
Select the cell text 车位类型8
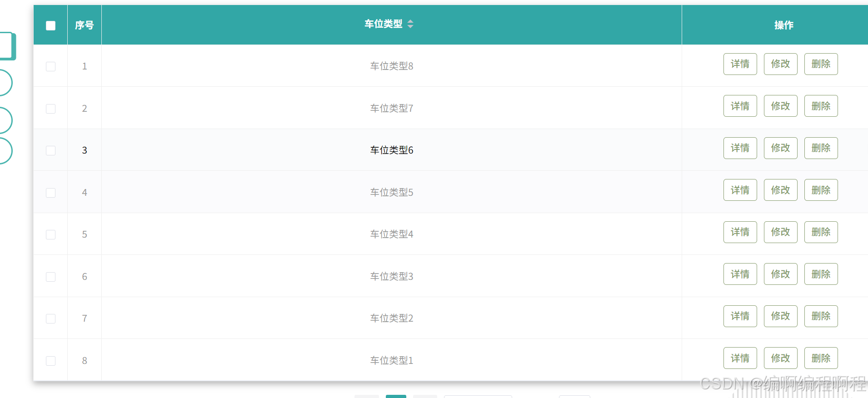392,66
